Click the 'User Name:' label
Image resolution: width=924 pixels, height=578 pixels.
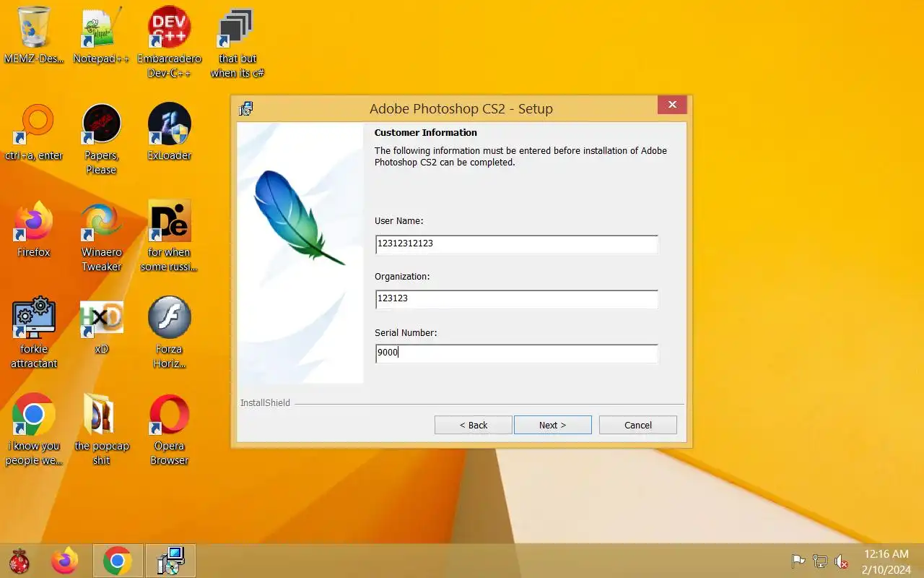[399, 221]
